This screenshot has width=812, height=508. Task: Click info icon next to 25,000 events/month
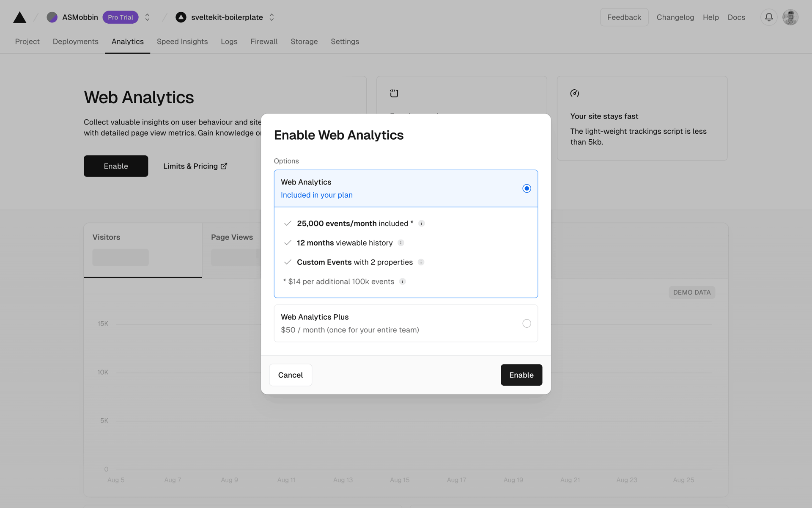(x=421, y=224)
